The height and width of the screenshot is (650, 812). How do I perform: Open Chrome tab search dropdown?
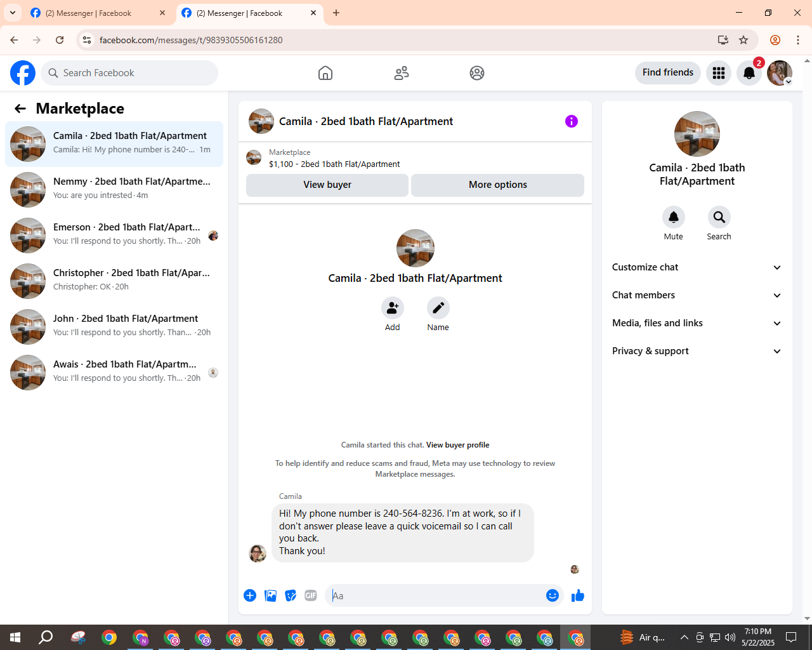coord(13,13)
